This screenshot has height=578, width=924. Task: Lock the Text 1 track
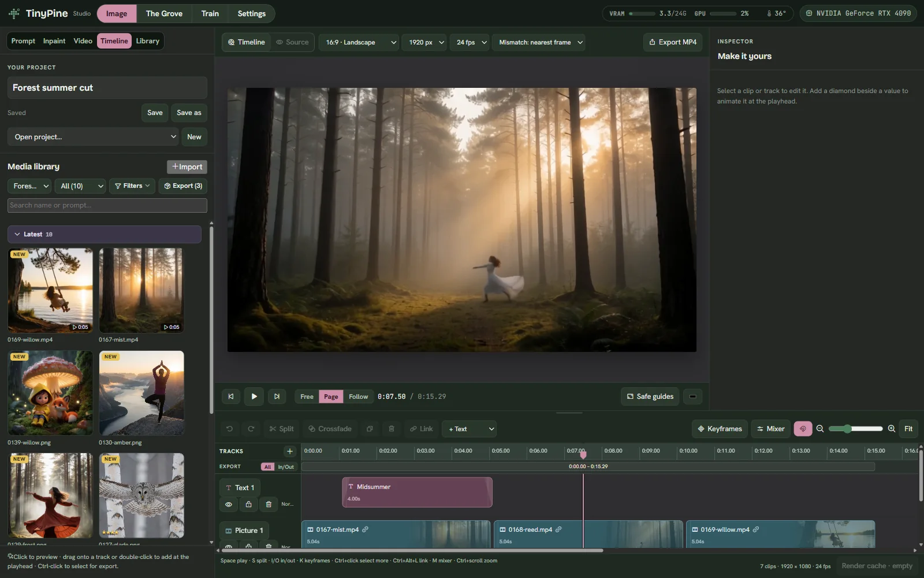(x=248, y=505)
